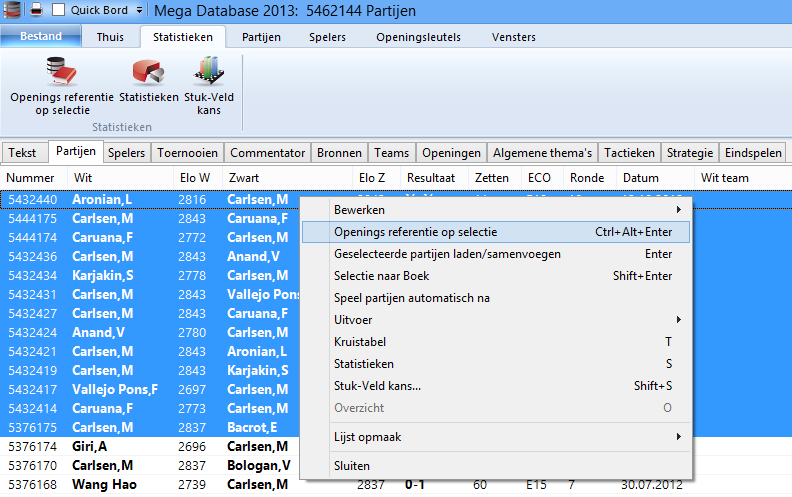Select game 5432417 Vallejo Pons,F row
792x497 pixels.
[x=150, y=389]
